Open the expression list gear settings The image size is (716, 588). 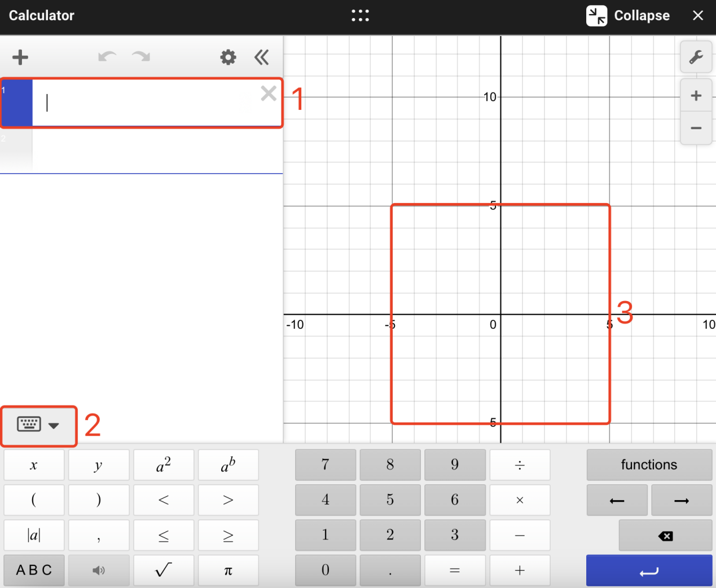coord(228,57)
